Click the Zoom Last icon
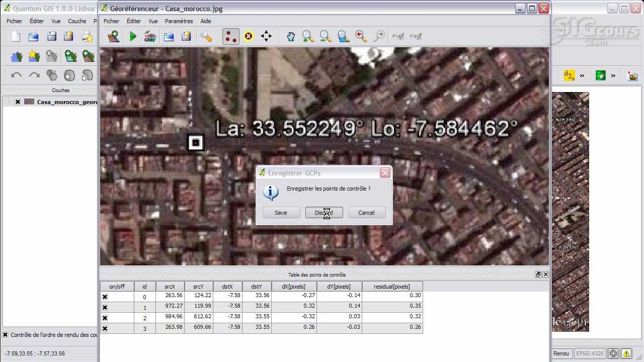 click(x=361, y=36)
